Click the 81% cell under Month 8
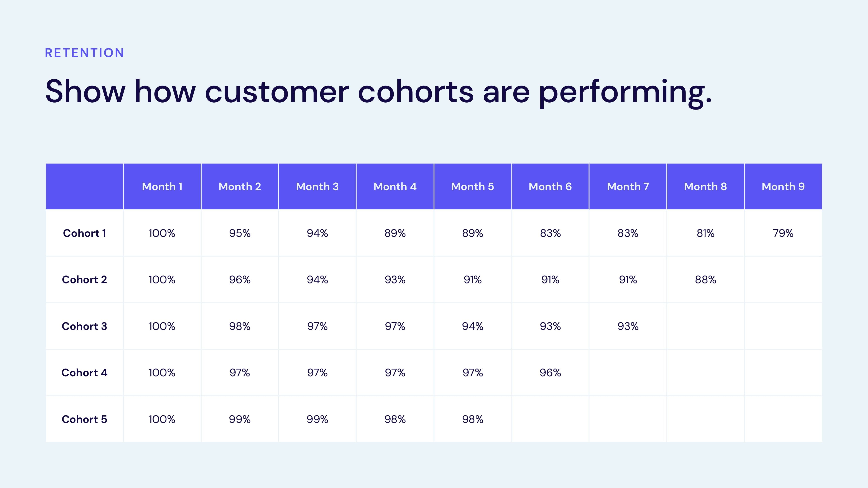 (705, 233)
